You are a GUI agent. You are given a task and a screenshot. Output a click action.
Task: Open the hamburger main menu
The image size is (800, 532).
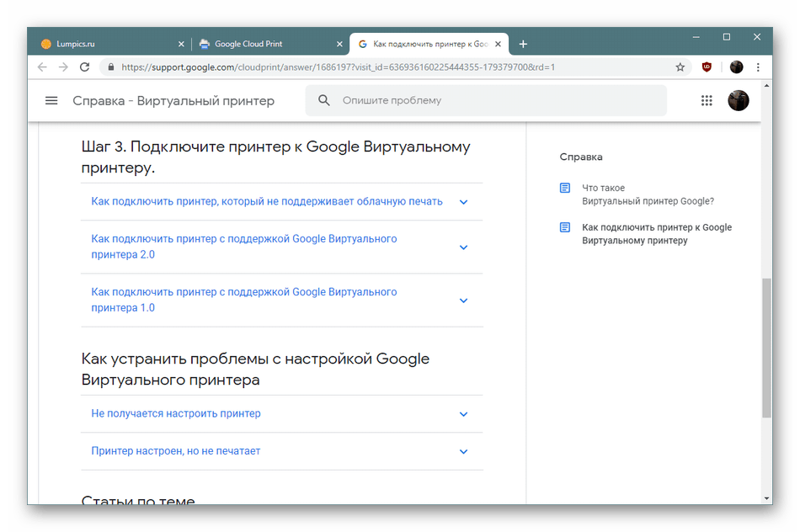(51, 100)
